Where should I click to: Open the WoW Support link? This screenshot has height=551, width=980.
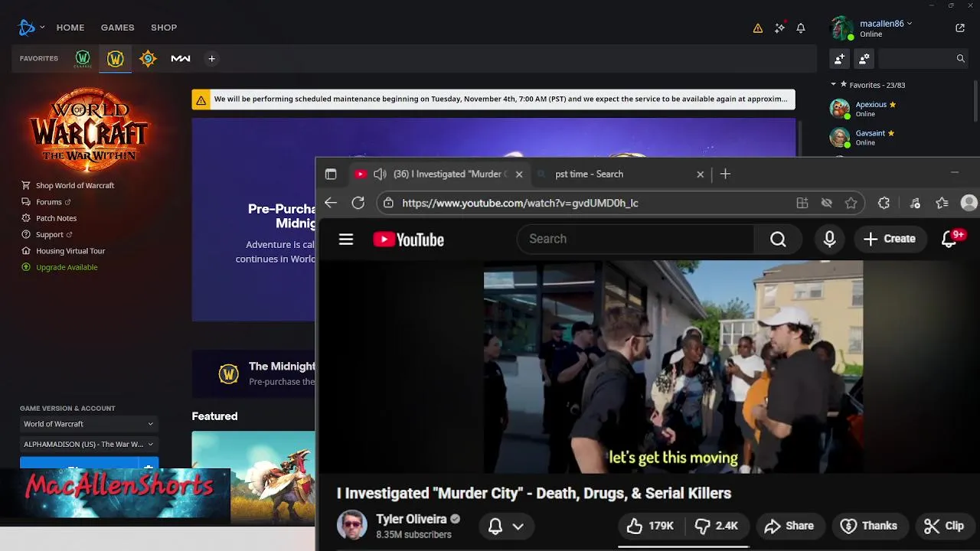tap(47, 234)
